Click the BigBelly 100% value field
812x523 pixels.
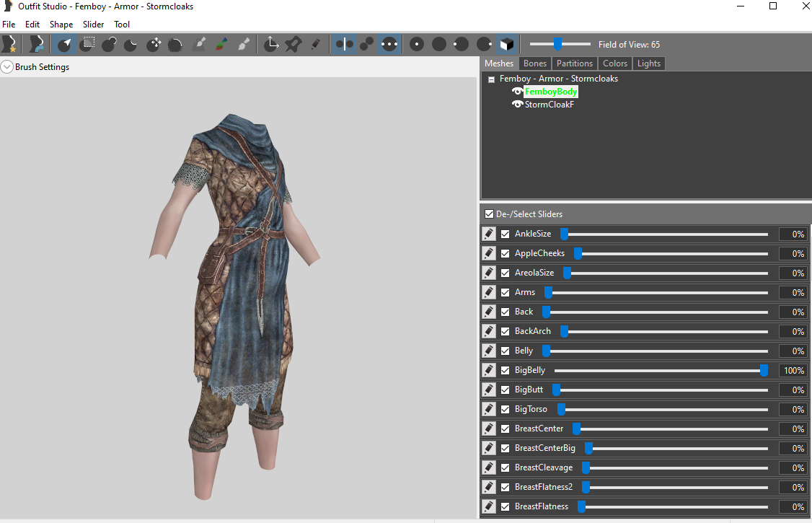[793, 370]
